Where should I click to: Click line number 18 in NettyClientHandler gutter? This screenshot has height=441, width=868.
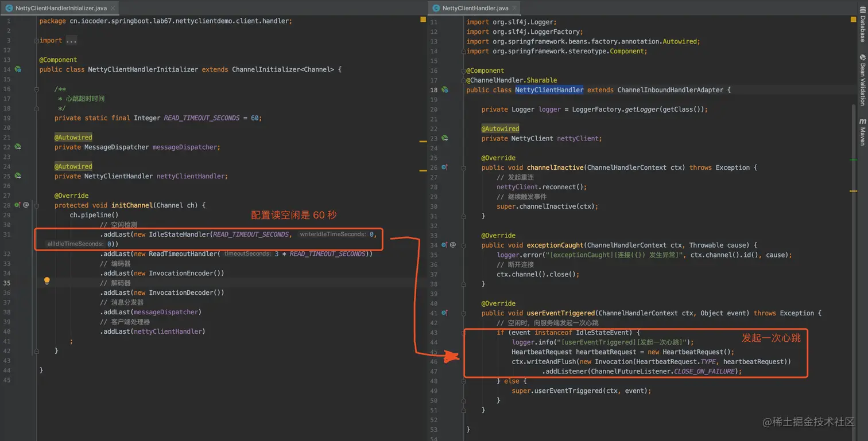pos(433,89)
